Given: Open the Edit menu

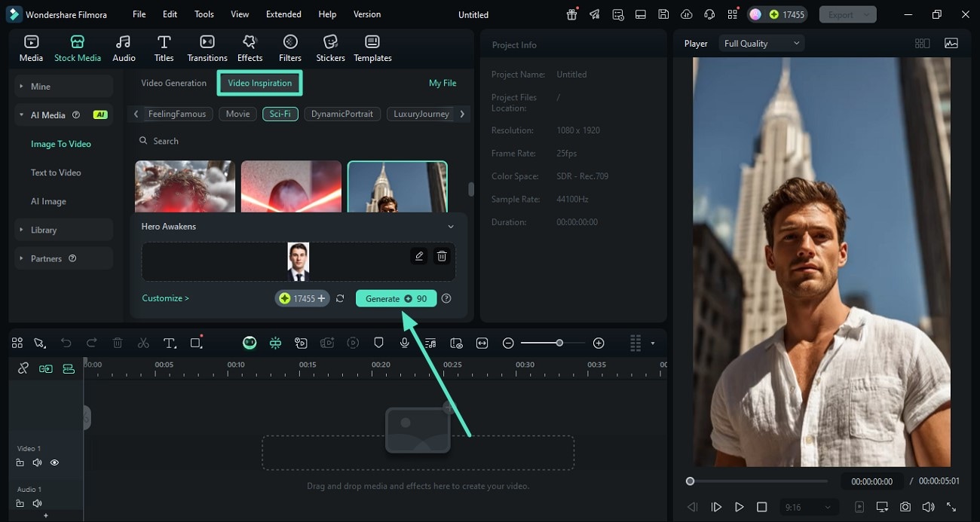Looking at the screenshot, I should [x=170, y=14].
